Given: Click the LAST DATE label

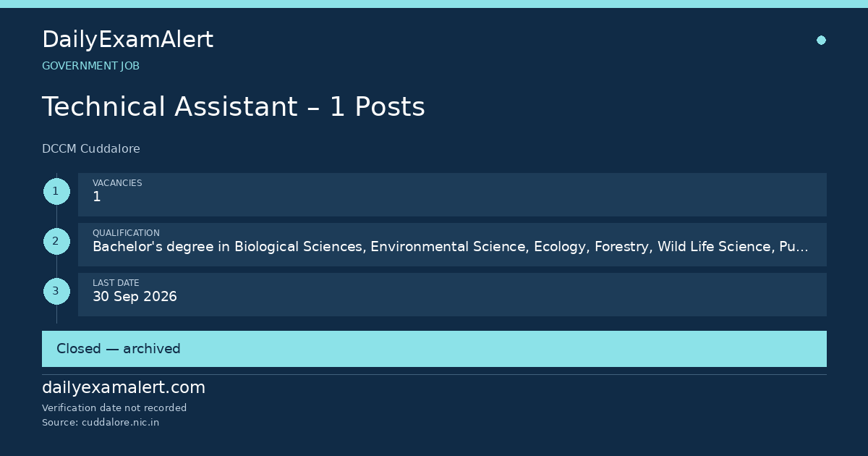Looking at the screenshot, I should tap(116, 283).
